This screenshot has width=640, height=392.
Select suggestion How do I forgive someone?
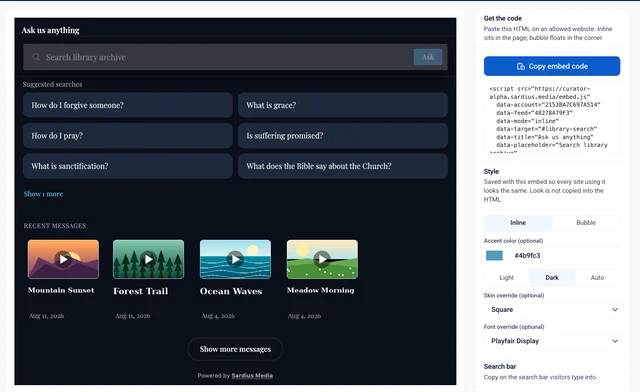[x=128, y=105]
